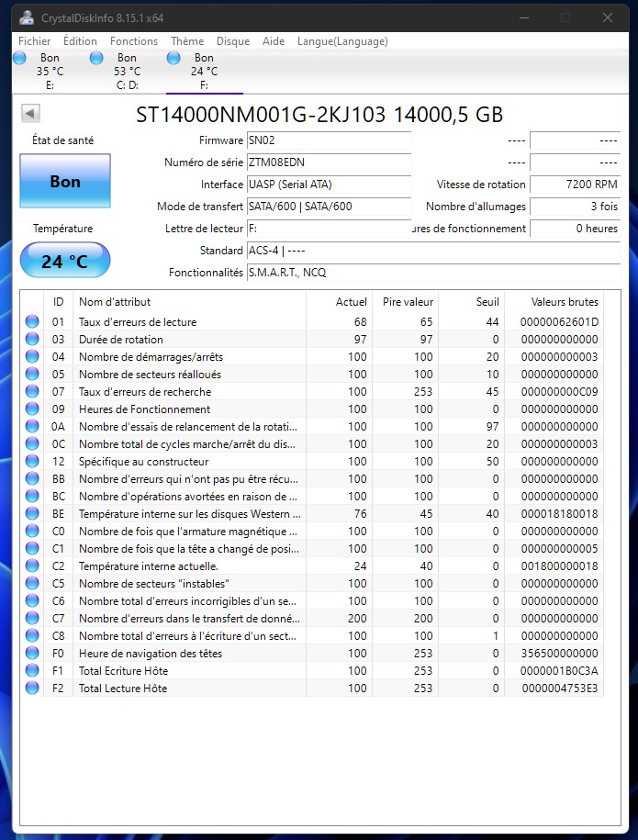Click the drive letter field F:
638x840 pixels.
tap(329, 229)
